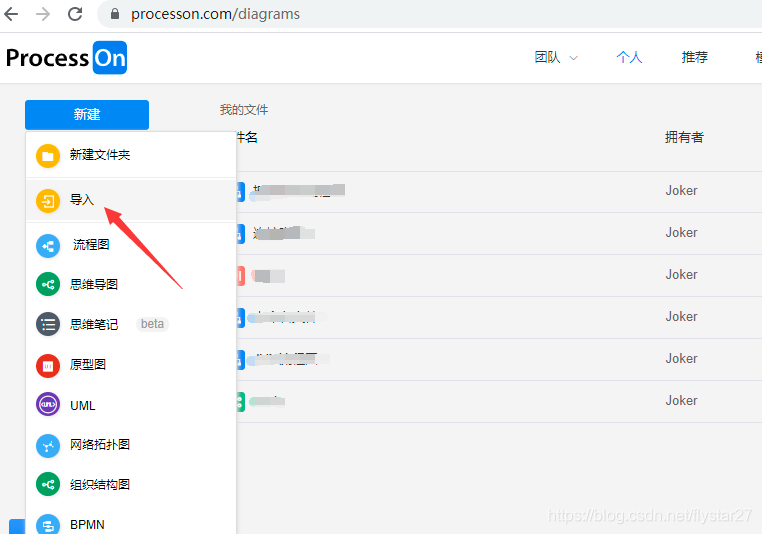Screen dimensions: 762x534
Task: Click the 我的文件 breadcrumb
Action: (x=243, y=110)
